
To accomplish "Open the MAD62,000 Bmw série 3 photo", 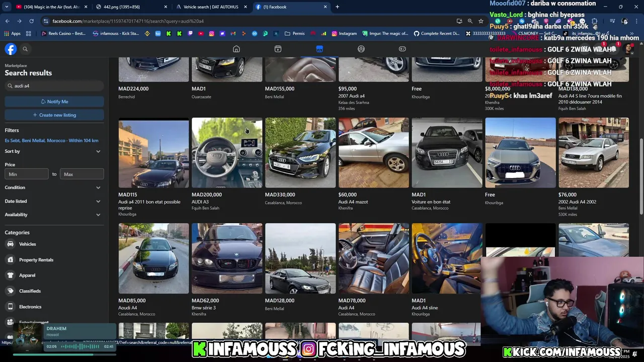I will [227, 258].
